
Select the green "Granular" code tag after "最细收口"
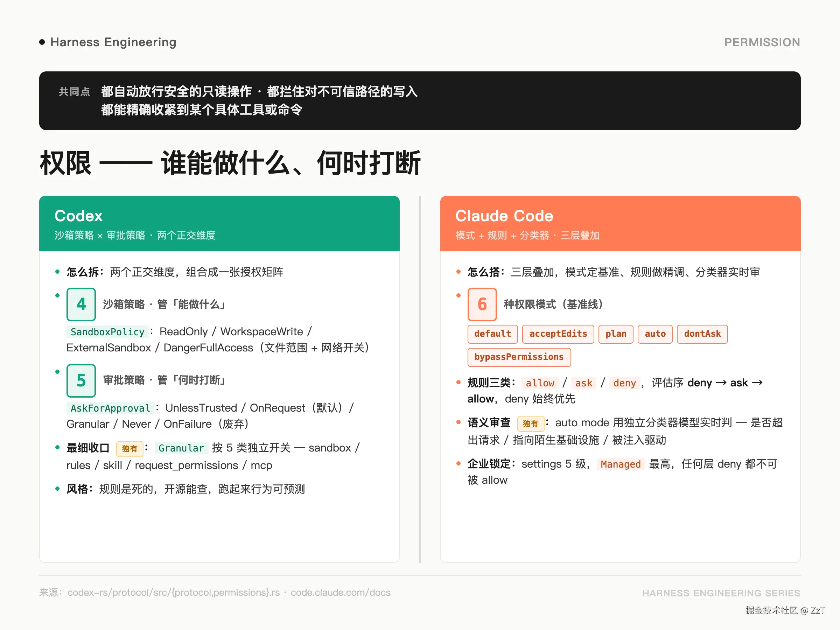(181, 448)
